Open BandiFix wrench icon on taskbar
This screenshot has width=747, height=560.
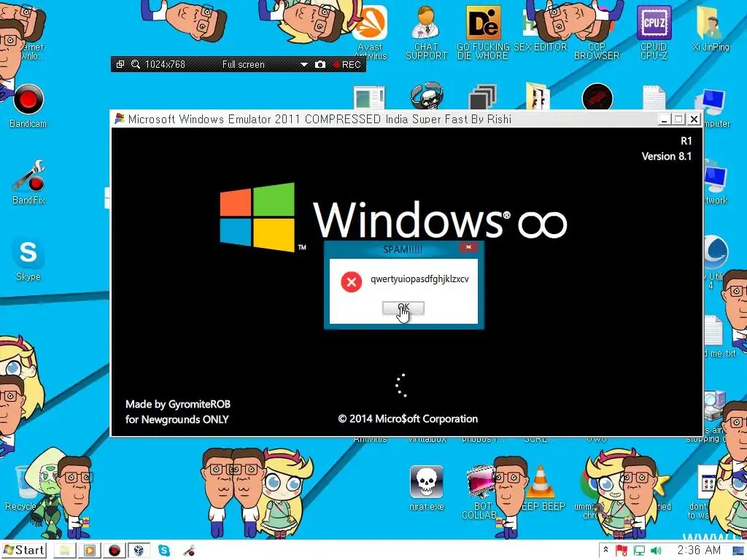point(189,551)
